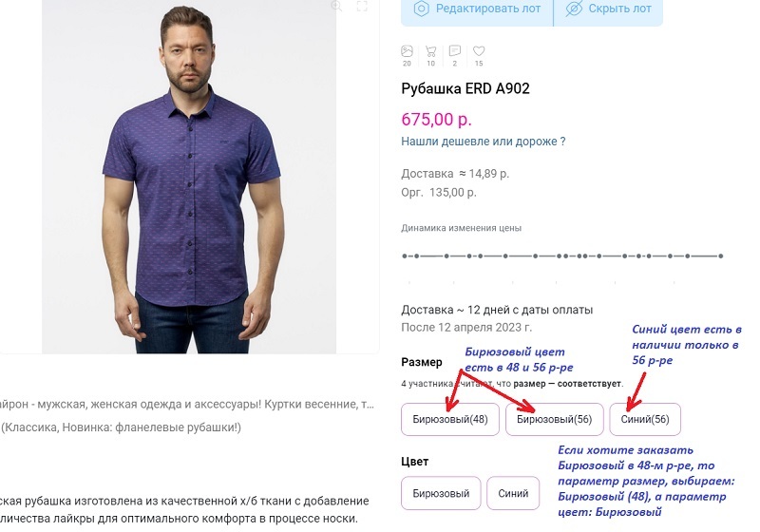Click the heart favorites icon

(x=479, y=50)
